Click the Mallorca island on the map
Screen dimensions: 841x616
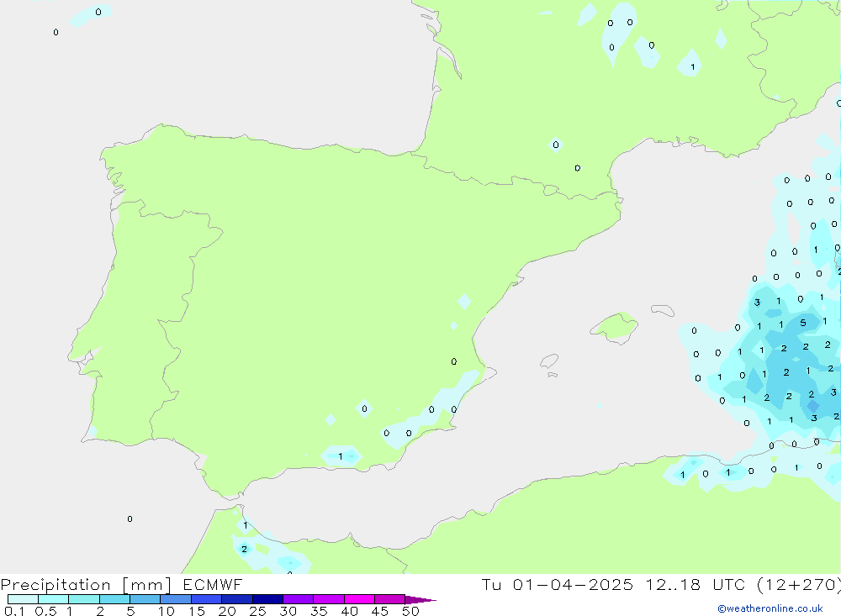pos(615,327)
